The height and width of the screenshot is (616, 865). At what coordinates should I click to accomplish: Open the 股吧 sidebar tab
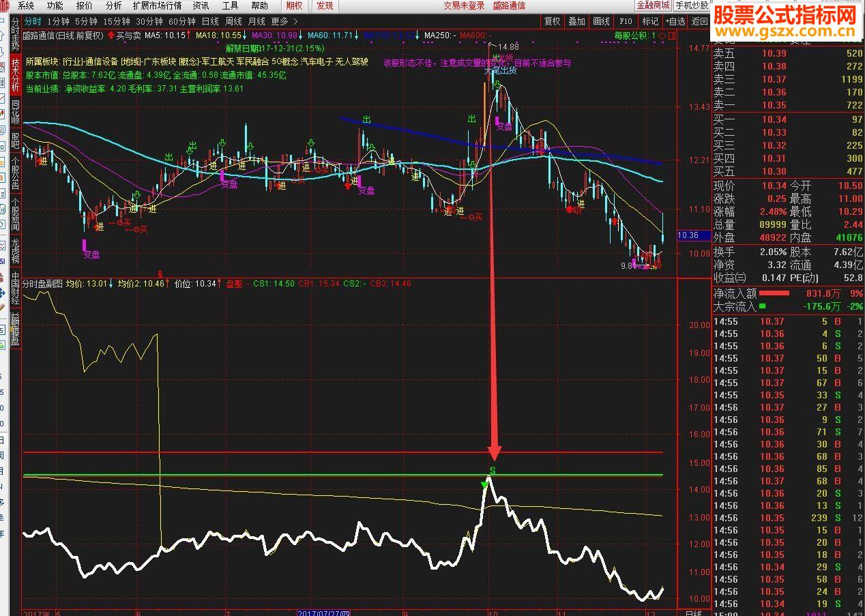click(15, 140)
